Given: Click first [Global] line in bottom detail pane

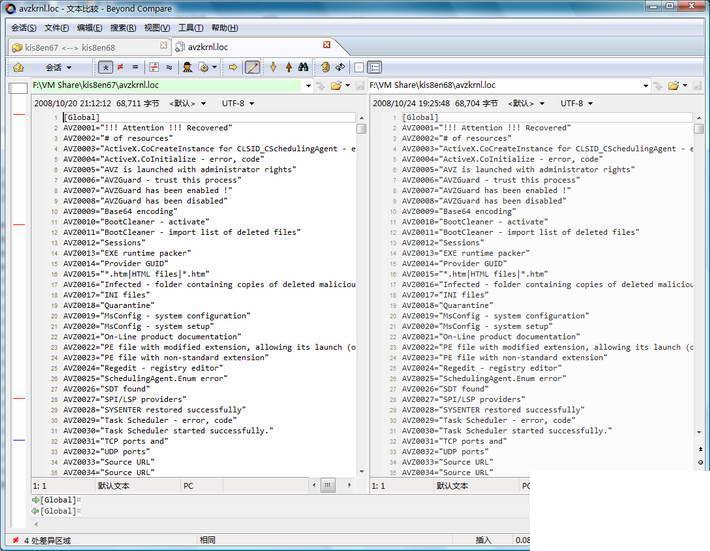Looking at the screenshot, I should pos(56,500).
